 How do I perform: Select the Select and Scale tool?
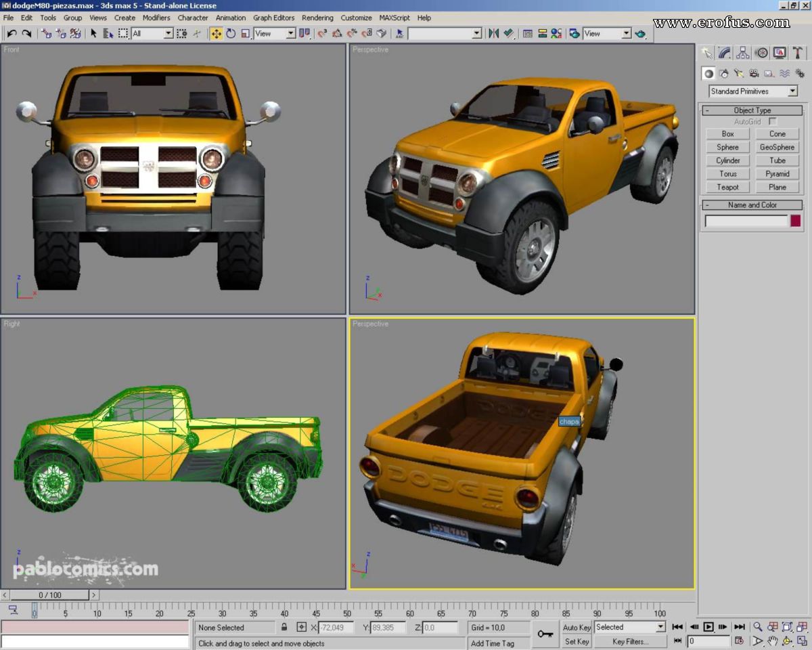pos(246,33)
